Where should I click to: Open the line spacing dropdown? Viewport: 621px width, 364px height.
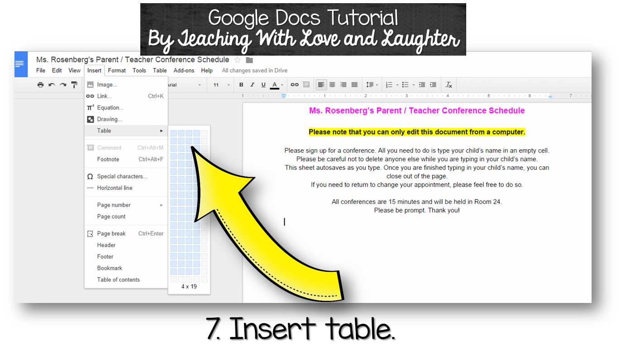[x=372, y=85]
